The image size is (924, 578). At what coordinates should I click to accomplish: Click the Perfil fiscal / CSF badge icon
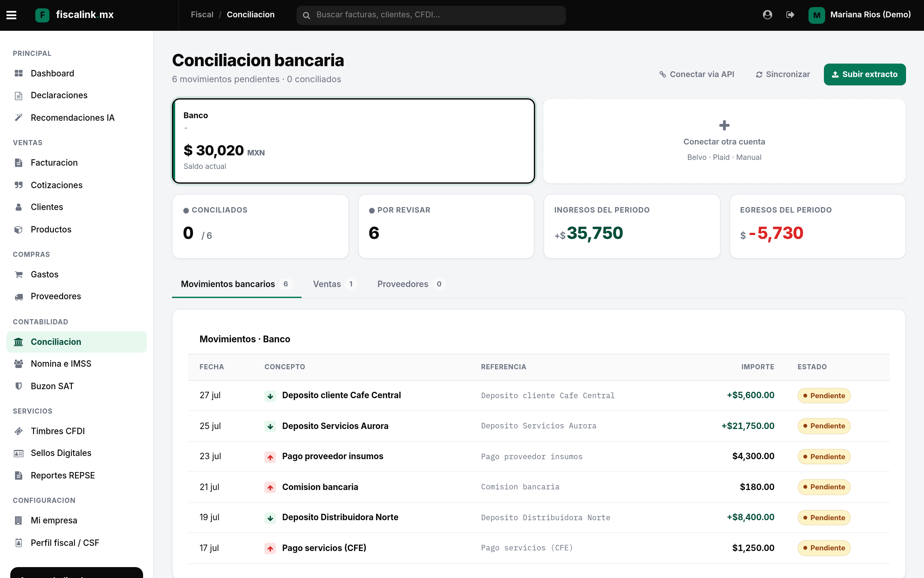coord(18,543)
